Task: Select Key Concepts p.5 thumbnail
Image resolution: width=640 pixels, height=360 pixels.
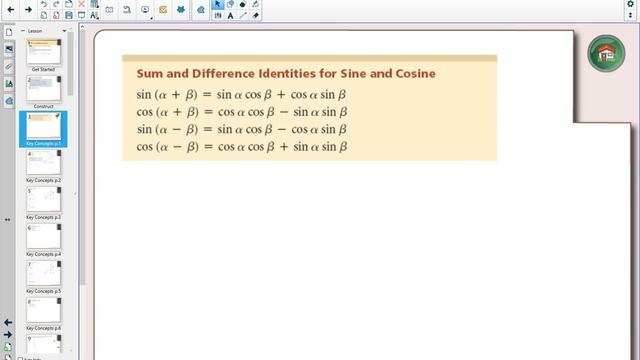Action: click(44, 273)
